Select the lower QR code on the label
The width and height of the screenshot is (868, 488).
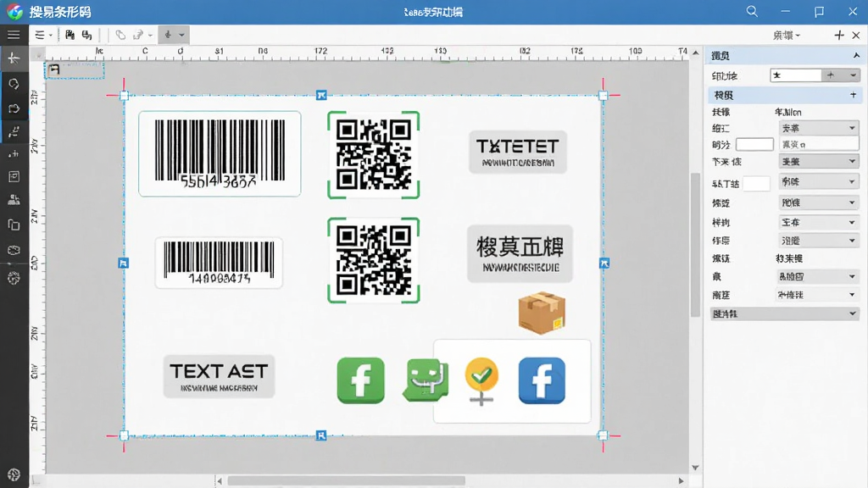[x=374, y=260]
